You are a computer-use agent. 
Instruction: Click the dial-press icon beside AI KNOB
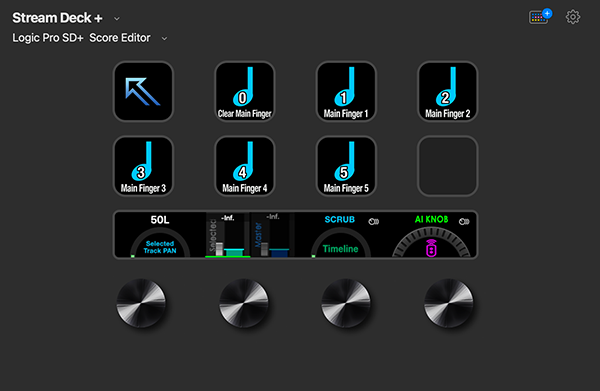[x=464, y=222]
